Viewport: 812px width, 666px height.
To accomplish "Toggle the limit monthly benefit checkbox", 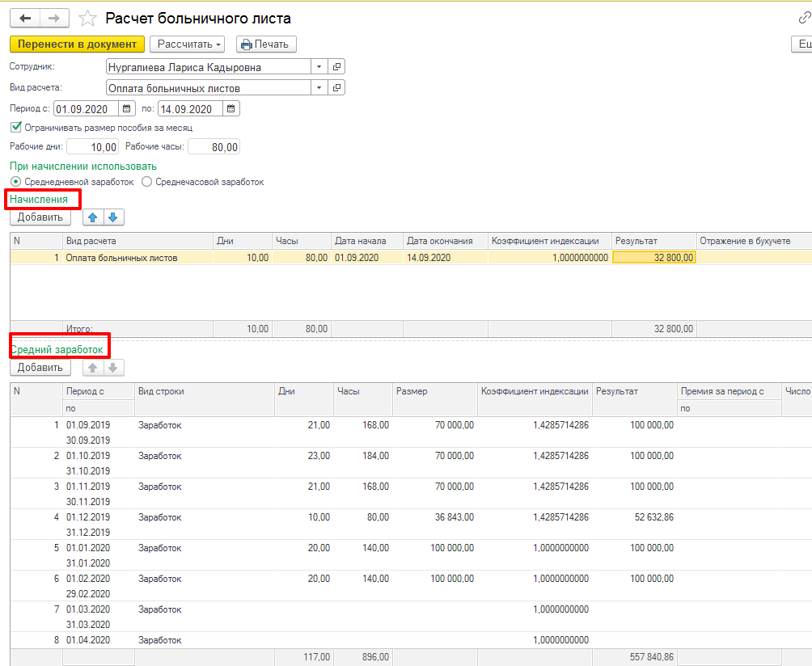I will tap(16, 128).
